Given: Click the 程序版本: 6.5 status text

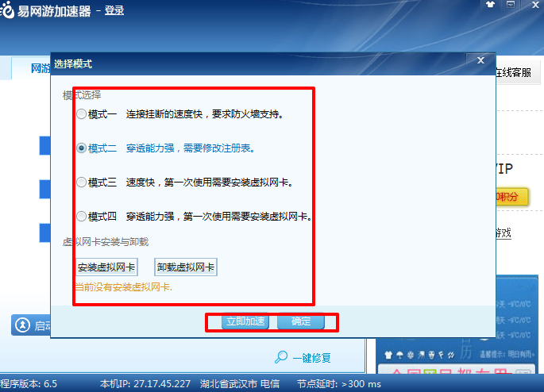Looking at the screenshot, I should [29, 384].
